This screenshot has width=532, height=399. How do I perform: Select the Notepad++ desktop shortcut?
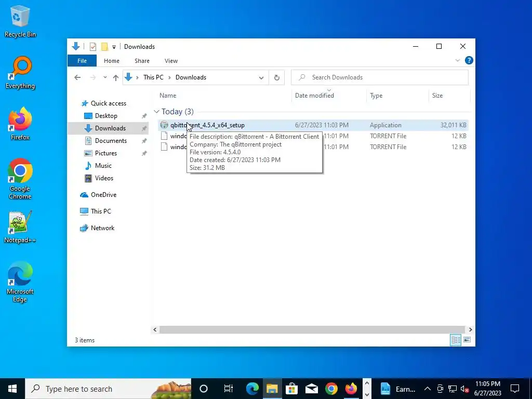pos(20,227)
